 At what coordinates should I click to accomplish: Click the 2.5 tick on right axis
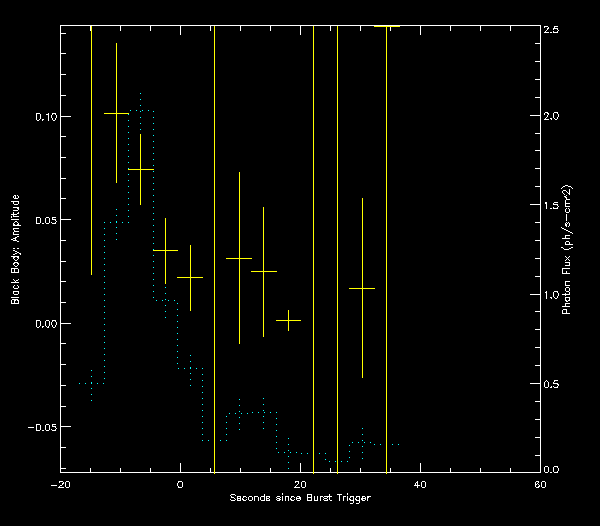(551, 29)
